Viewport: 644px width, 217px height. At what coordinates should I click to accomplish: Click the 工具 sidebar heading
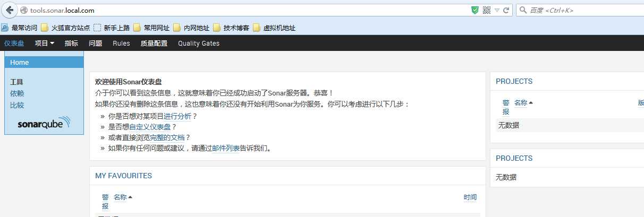point(17,82)
